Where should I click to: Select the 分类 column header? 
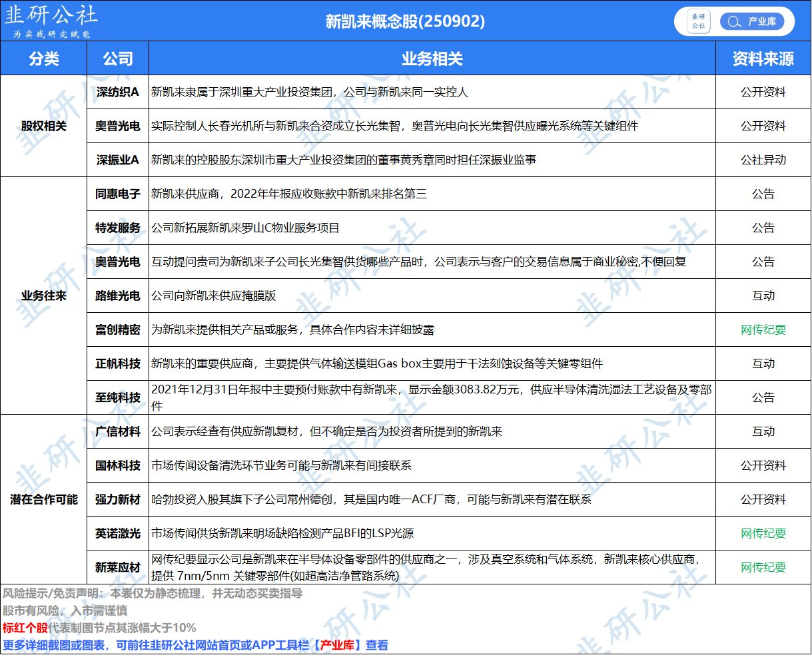coord(44,59)
